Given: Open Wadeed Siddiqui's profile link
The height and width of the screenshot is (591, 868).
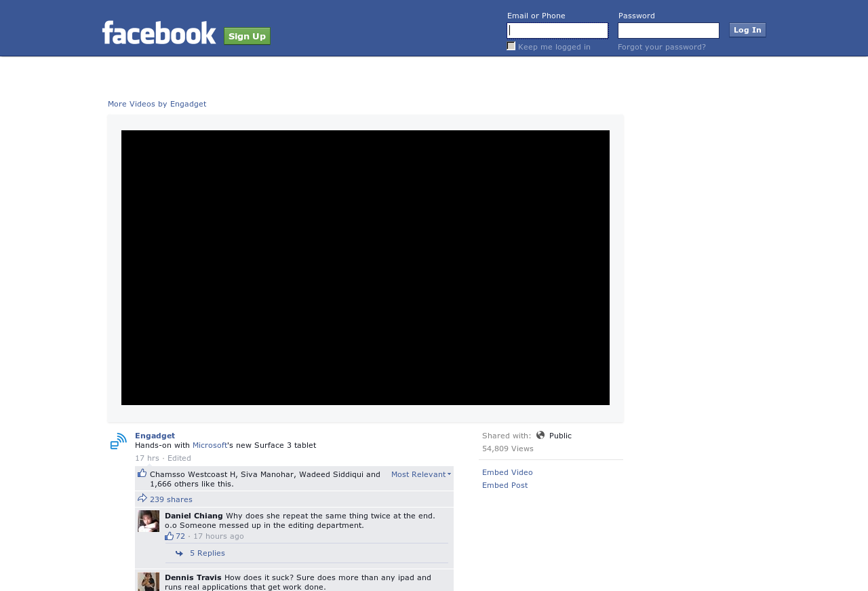Looking at the screenshot, I should [331, 474].
